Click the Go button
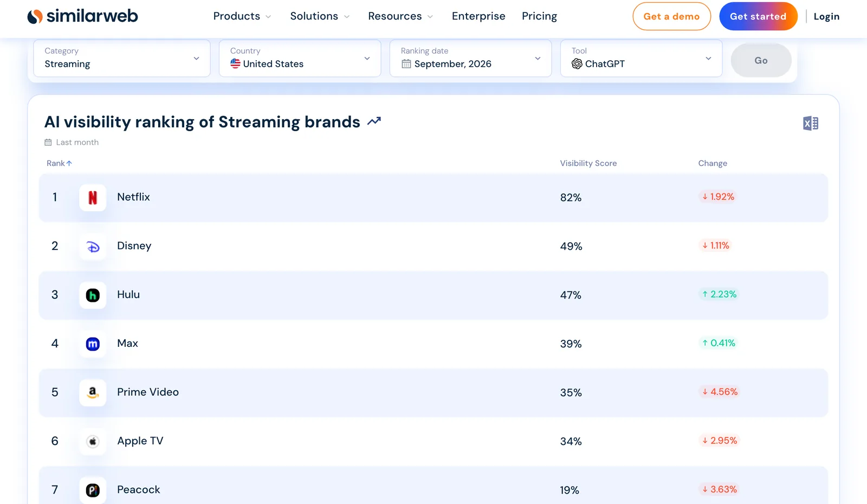 tap(761, 60)
